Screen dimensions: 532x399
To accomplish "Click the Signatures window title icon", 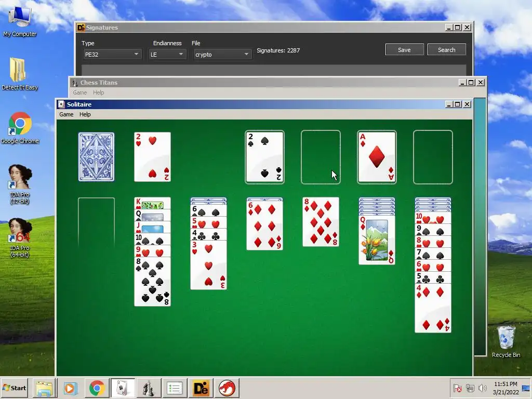I will (81, 28).
